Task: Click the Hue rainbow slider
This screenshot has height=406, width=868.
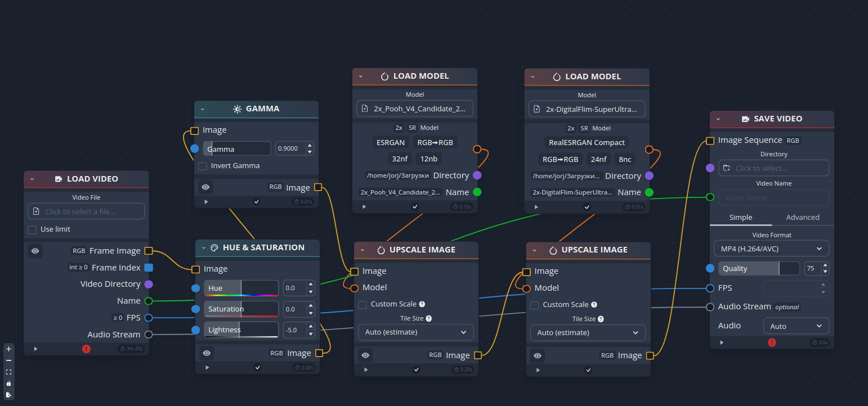Action: coord(241,288)
